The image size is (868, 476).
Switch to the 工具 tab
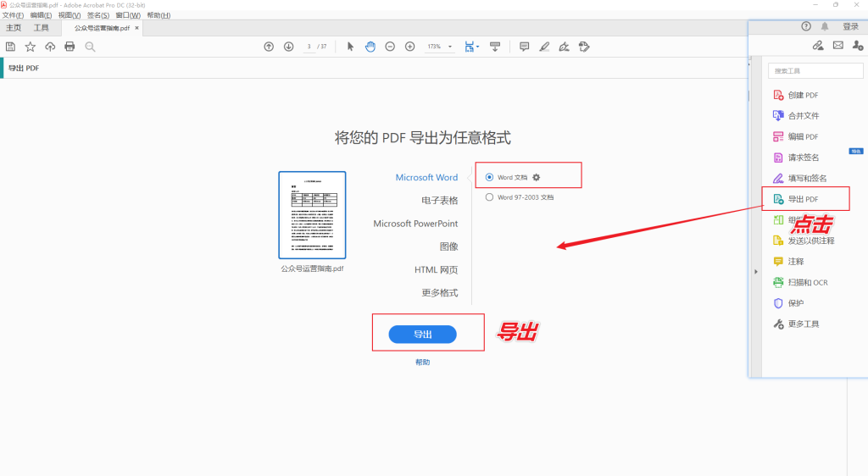[x=42, y=28]
